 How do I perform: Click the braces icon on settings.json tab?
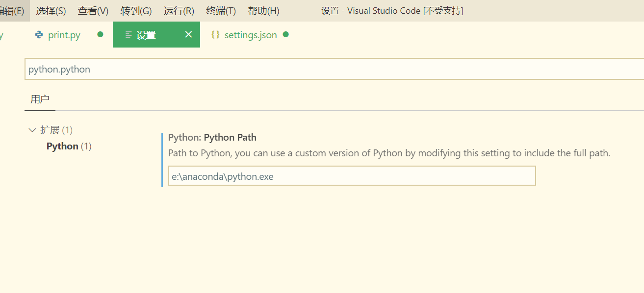(x=215, y=35)
